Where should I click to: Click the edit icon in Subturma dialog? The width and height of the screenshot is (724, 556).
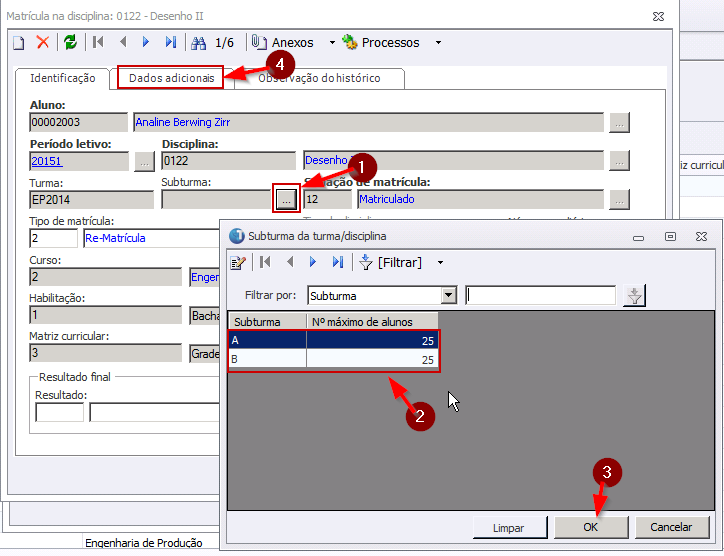(238, 263)
